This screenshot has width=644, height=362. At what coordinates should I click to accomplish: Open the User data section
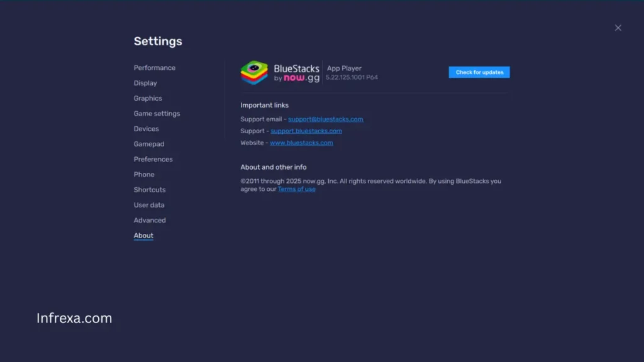click(x=149, y=205)
